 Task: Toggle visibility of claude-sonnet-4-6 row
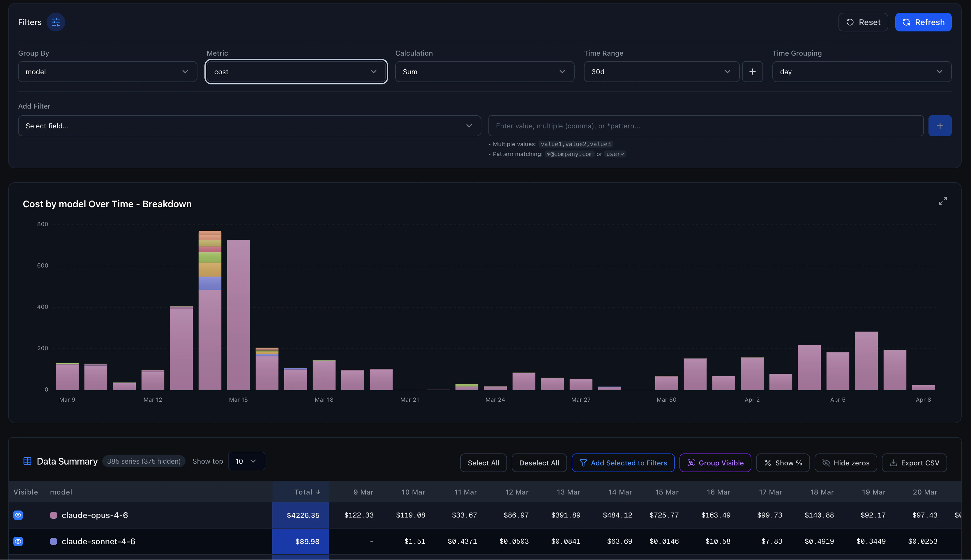pyautogui.click(x=18, y=541)
